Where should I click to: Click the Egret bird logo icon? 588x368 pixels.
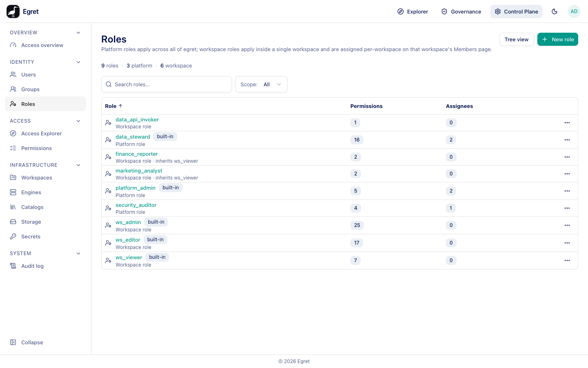click(13, 11)
